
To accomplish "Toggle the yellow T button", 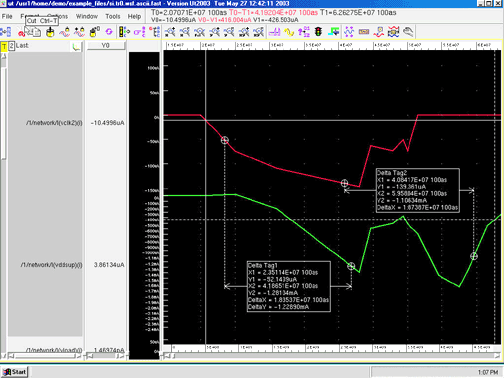I will click(x=4, y=46).
